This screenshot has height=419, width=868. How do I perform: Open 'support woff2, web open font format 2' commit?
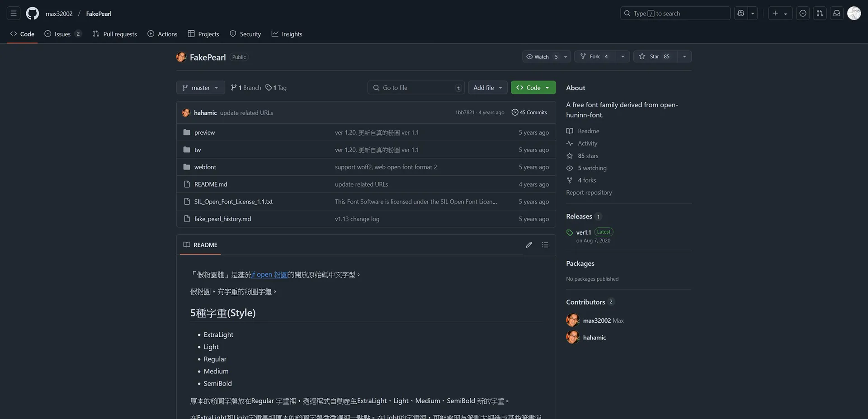click(x=386, y=167)
